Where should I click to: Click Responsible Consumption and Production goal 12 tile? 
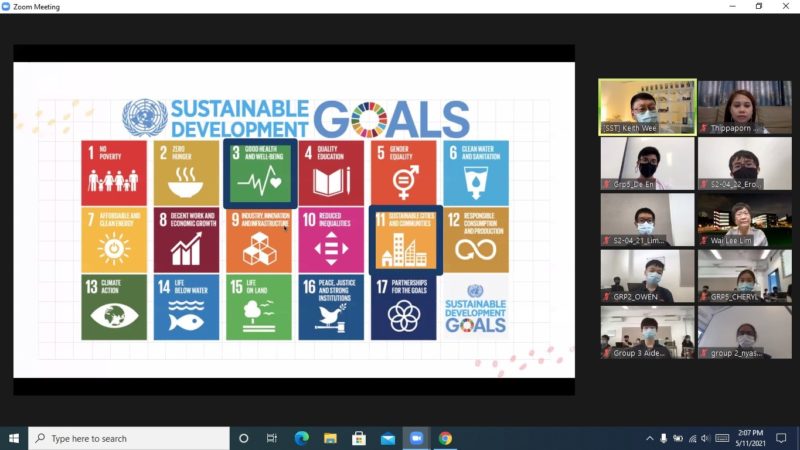click(x=476, y=240)
